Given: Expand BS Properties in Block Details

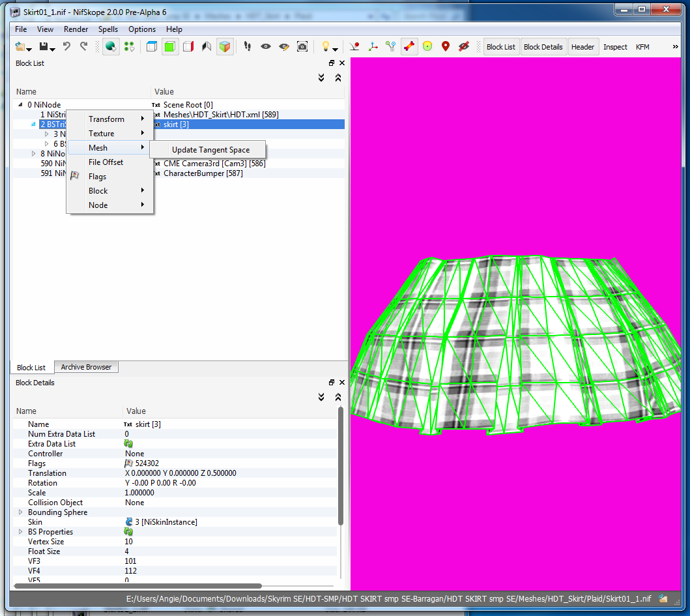Looking at the screenshot, I should [20, 531].
